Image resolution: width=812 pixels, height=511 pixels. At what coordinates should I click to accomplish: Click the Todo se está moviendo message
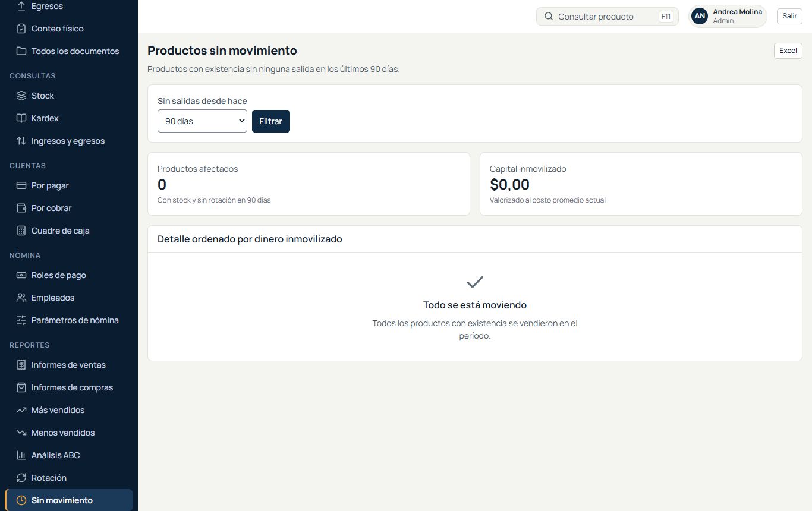pyautogui.click(x=475, y=305)
